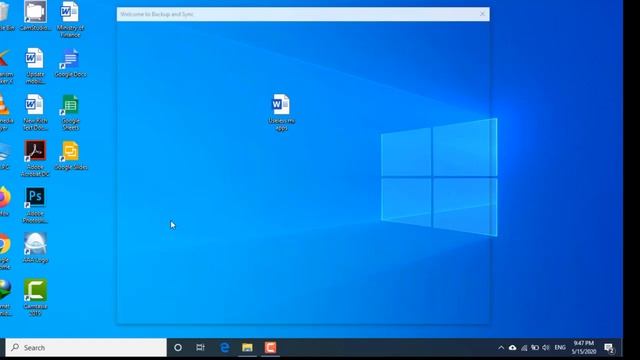640x360 pixels.
Task: Open the clock and date flyout
Action: [x=584, y=347]
